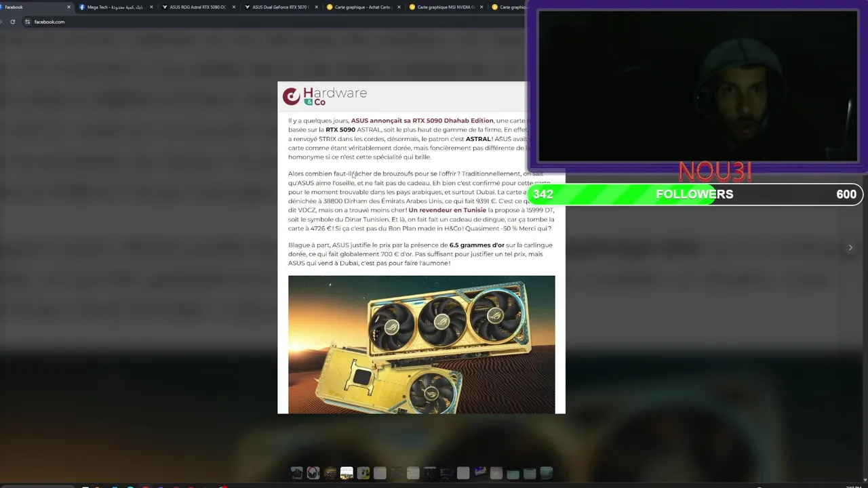This screenshot has height=488, width=868.
Task: Click the gold RTX 5090 graphics card image
Action: pos(421,344)
